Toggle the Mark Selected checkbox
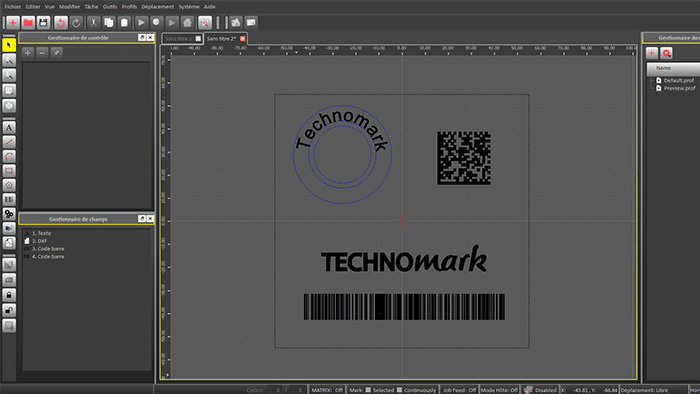 pos(368,390)
